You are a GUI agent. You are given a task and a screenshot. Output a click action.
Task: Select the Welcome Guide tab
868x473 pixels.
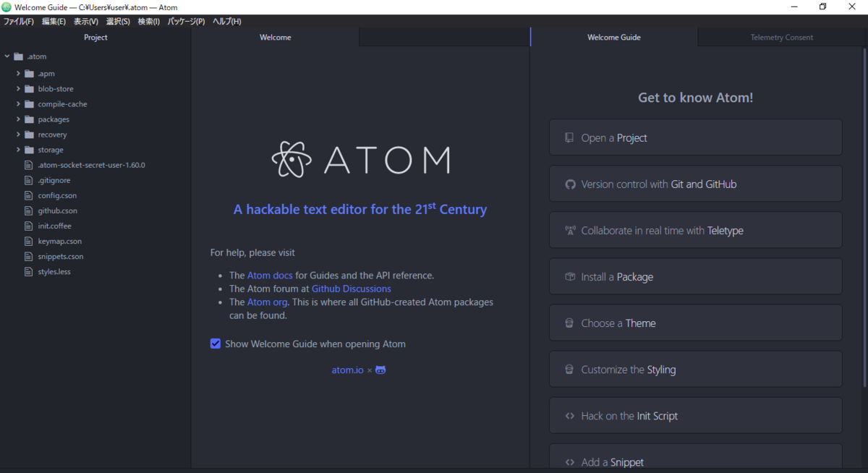point(614,38)
